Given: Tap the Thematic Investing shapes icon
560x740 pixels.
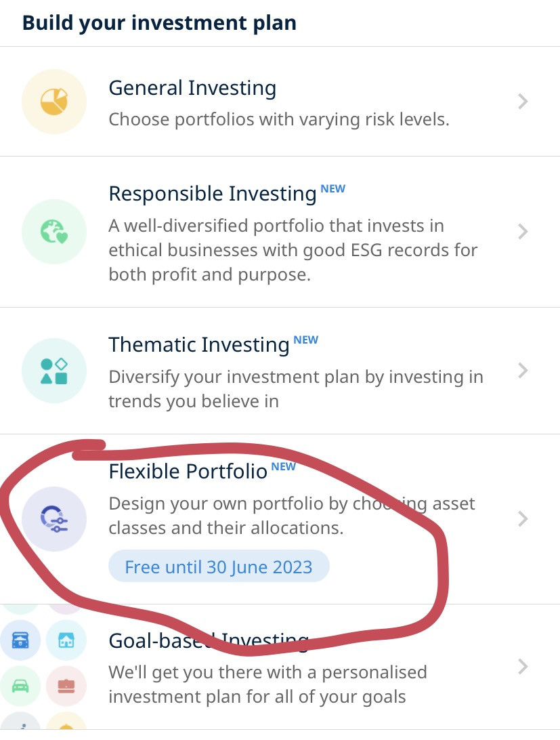Looking at the screenshot, I should (54, 371).
